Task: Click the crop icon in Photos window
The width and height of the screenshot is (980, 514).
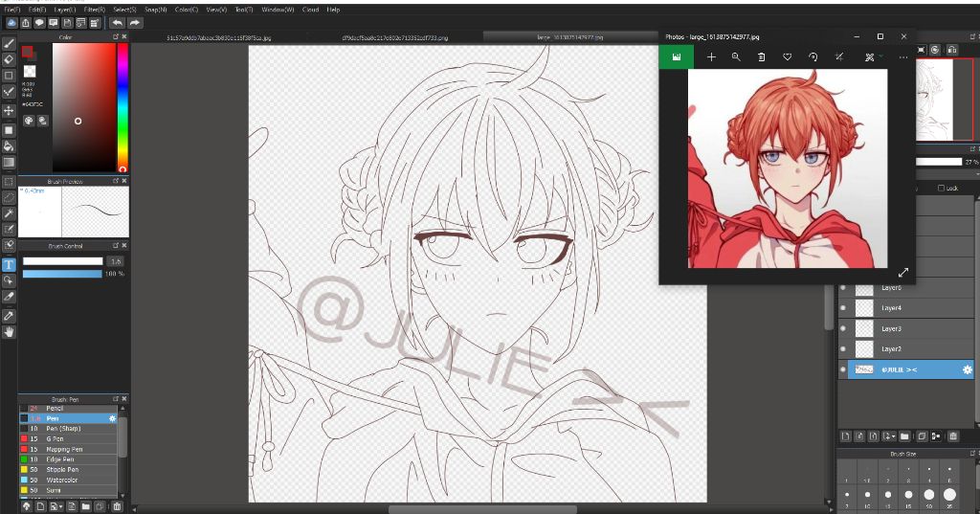Action: coord(838,56)
